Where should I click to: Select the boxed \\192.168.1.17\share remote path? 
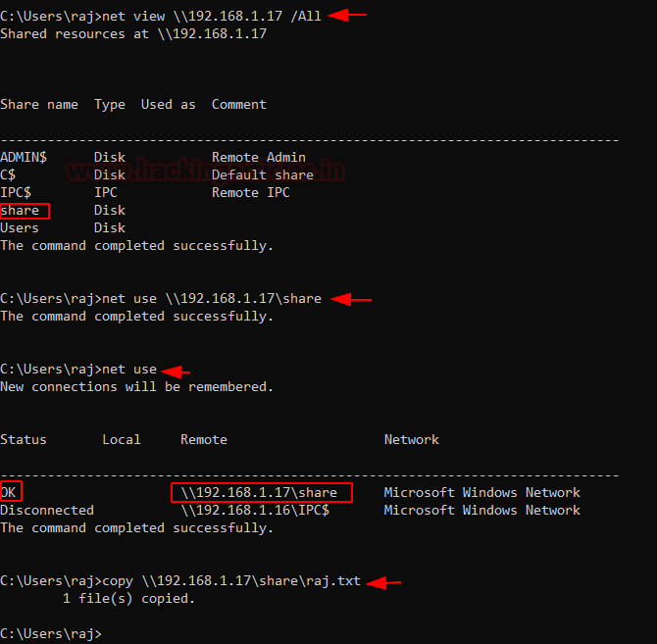pos(260,492)
